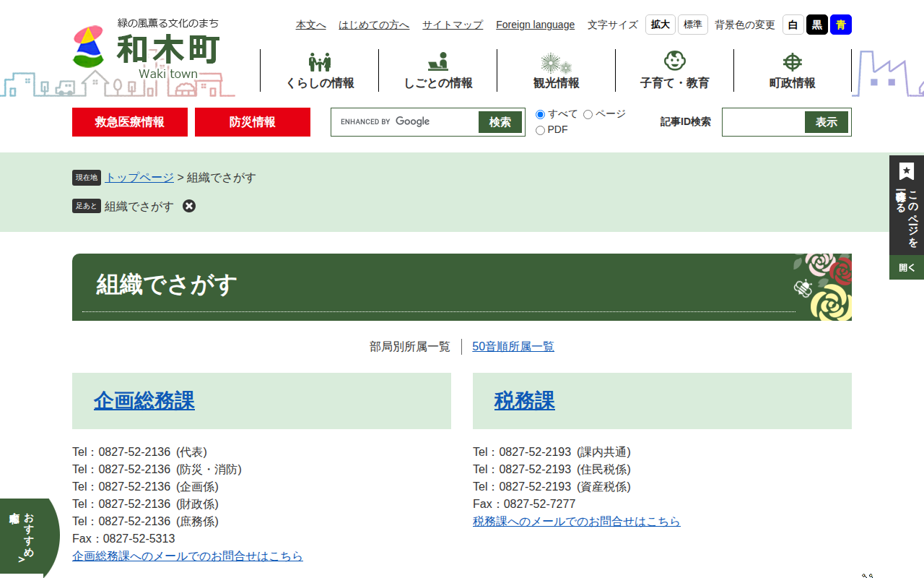Click the 課内共通 phone number line
This screenshot has height=578, width=924.
point(552,452)
